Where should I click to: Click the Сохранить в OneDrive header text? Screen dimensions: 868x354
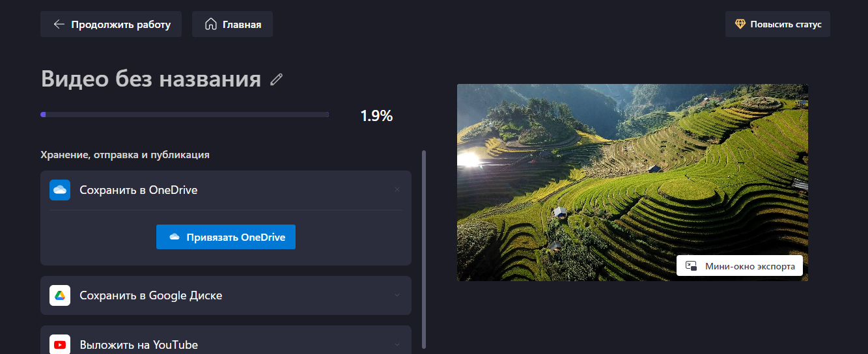point(139,190)
